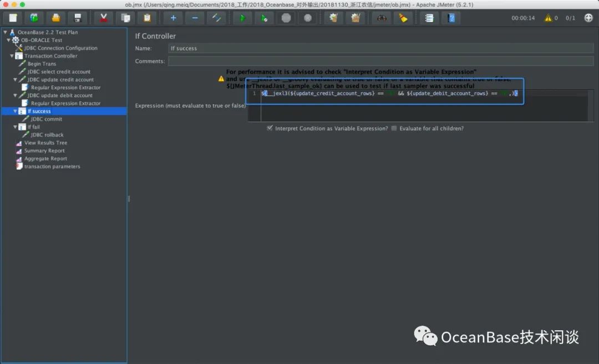The height and width of the screenshot is (364, 599).
Task: Open the Help icon in toolbar
Action: click(x=451, y=18)
